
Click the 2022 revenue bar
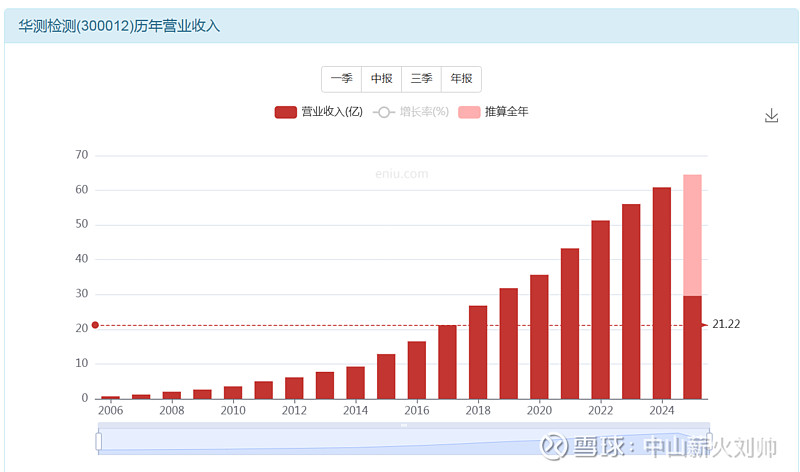601,309
